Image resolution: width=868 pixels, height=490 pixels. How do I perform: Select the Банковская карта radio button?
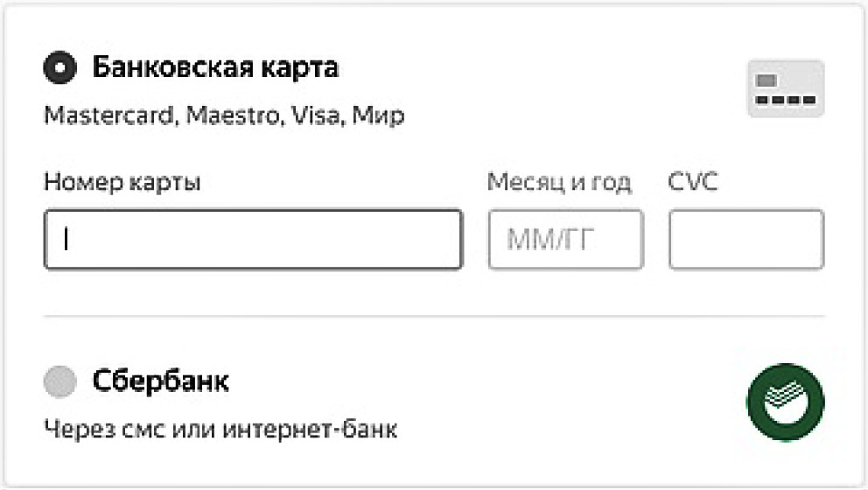pos(61,68)
